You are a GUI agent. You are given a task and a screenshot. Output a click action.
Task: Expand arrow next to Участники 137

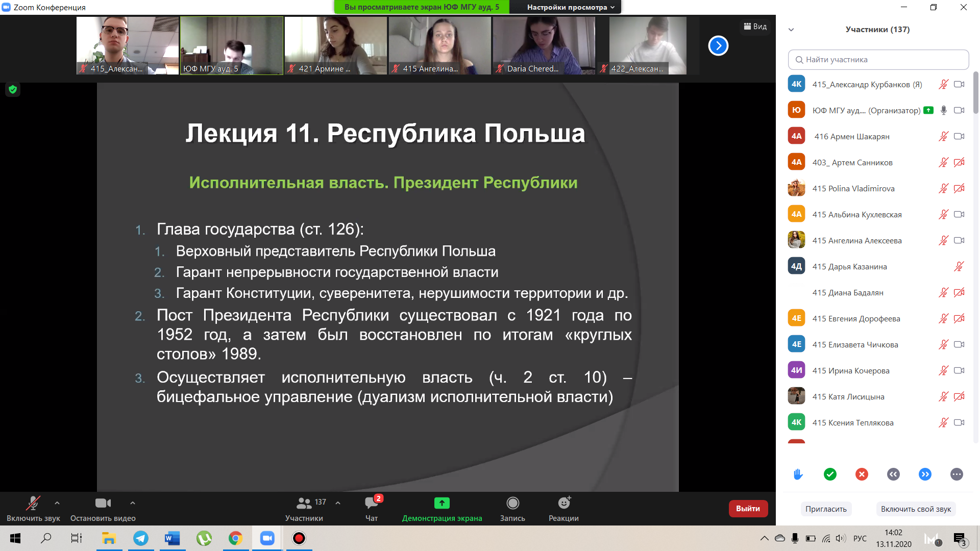338,503
